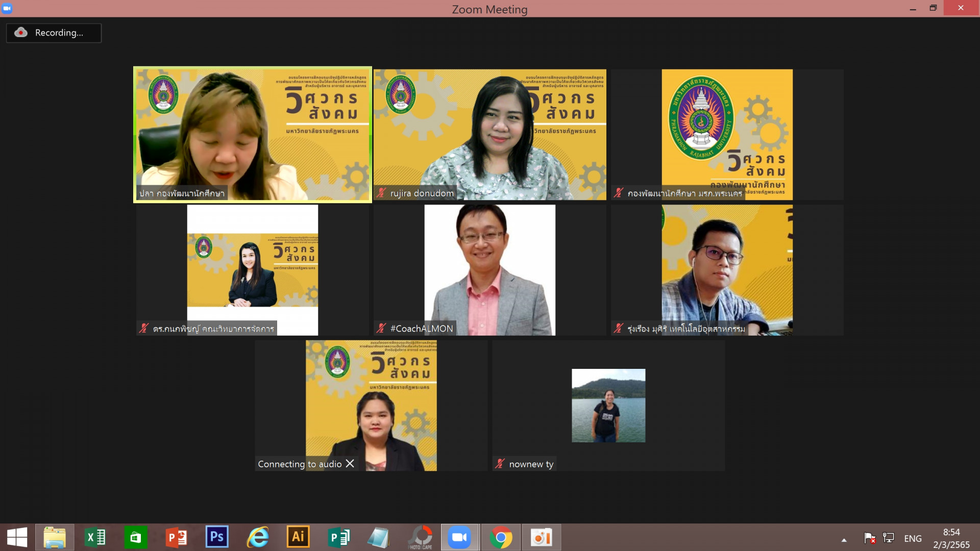Open the Store app on the taskbar
980x551 pixels.
[x=135, y=537]
